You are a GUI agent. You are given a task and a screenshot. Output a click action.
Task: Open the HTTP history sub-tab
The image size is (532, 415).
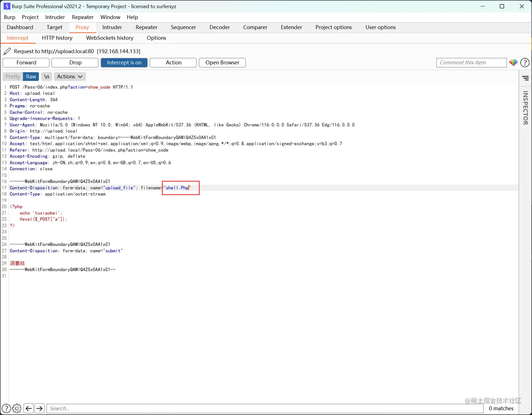tap(57, 38)
